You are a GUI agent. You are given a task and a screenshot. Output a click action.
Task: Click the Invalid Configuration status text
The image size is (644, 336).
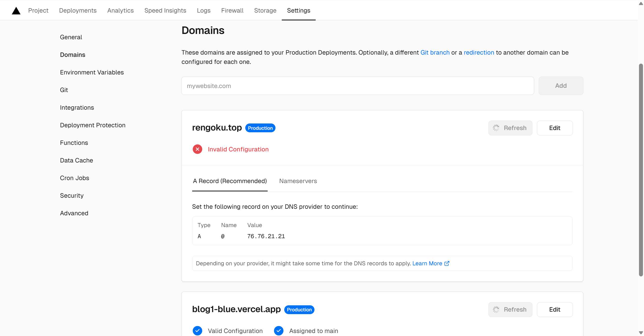click(x=238, y=149)
